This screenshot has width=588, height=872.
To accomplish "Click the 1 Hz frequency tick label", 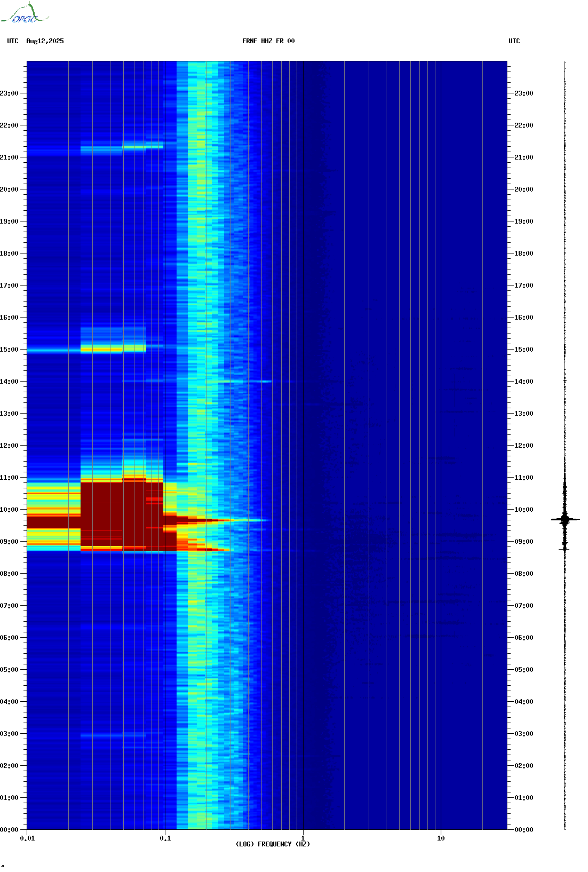I will point(303,838).
